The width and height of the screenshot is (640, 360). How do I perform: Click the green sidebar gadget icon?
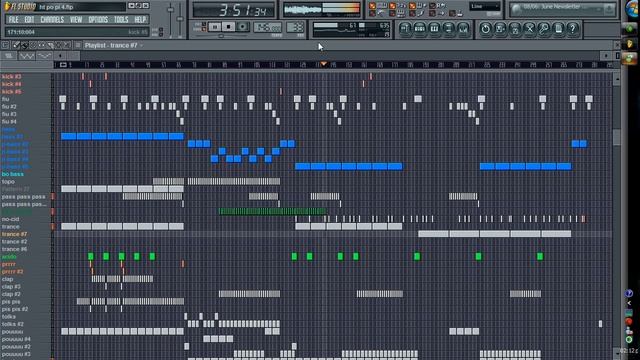click(x=630, y=29)
